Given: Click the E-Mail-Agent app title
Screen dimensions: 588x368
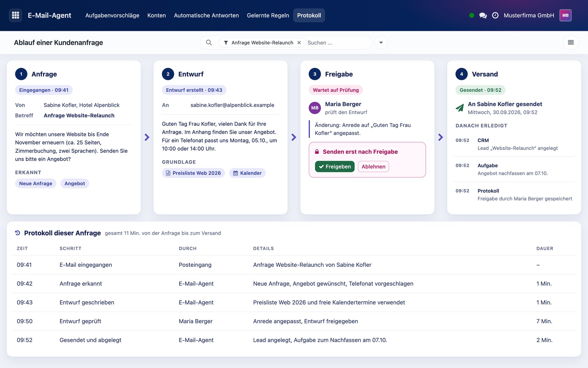Looking at the screenshot, I should tap(49, 15).
